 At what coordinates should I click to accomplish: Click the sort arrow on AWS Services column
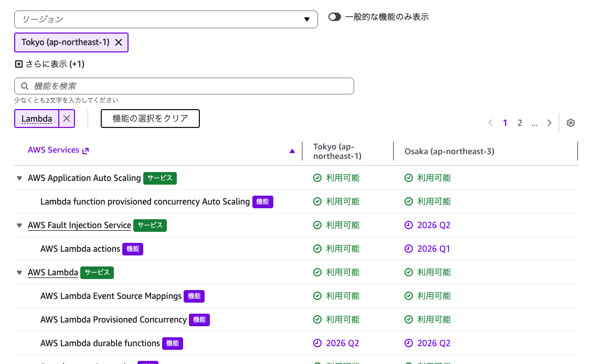(x=292, y=151)
